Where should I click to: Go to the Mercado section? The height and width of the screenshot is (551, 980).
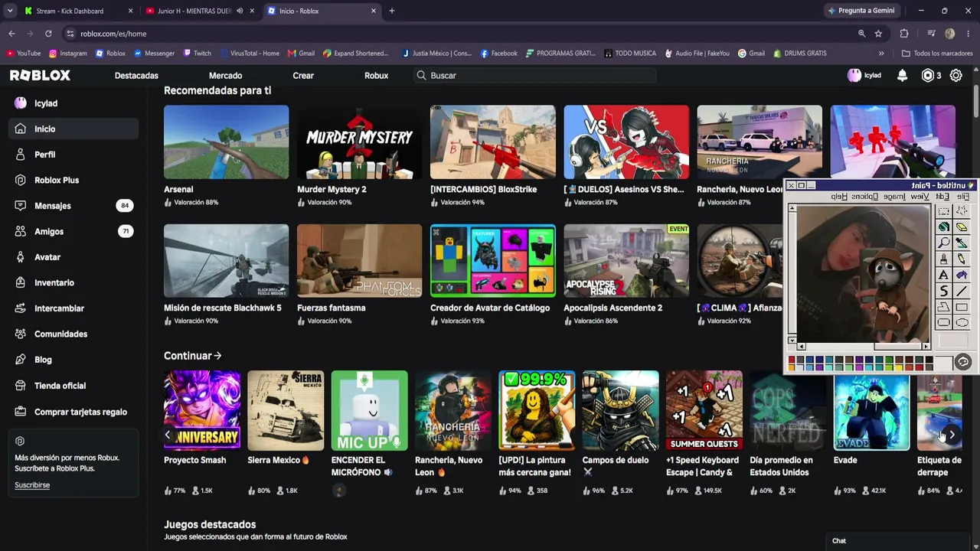(x=225, y=75)
